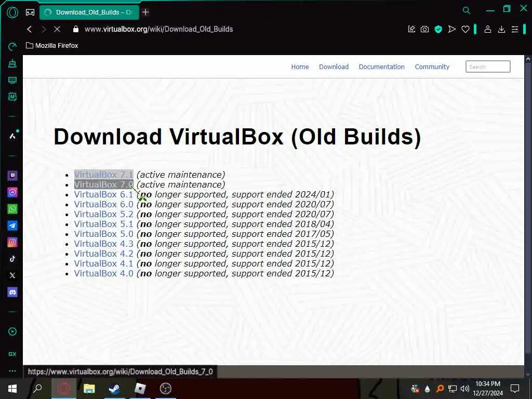This screenshot has height=399, width=532.
Task: Take a snapshot with the camera icon
Action: point(424,29)
